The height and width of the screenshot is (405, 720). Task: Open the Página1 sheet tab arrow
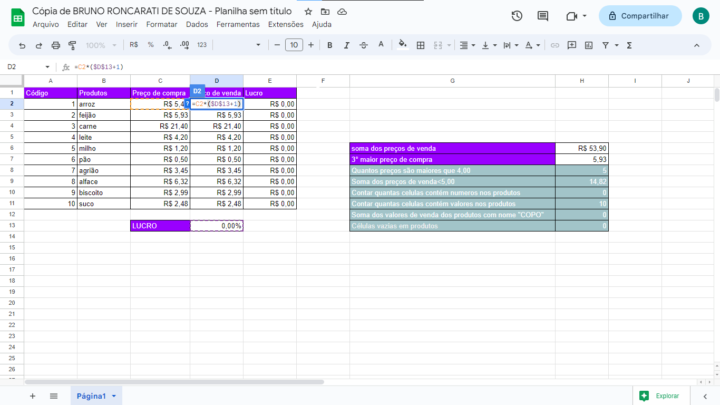coord(114,396)
